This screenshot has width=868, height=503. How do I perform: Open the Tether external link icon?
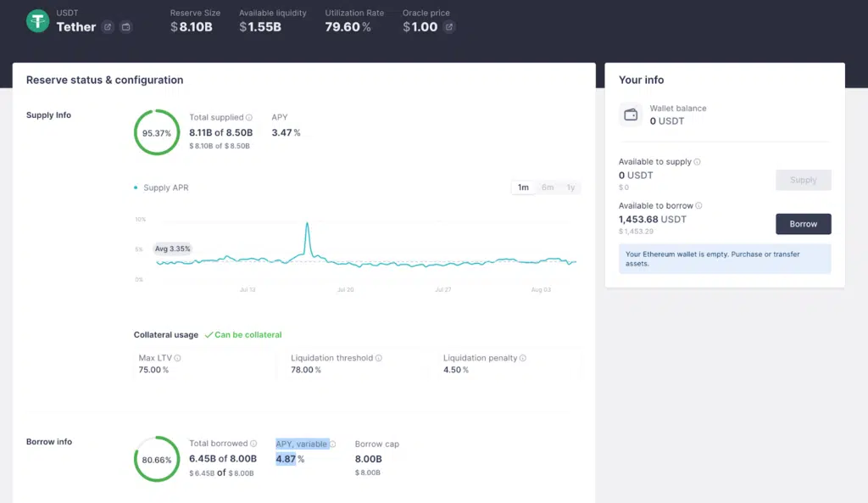pos(108,27)
